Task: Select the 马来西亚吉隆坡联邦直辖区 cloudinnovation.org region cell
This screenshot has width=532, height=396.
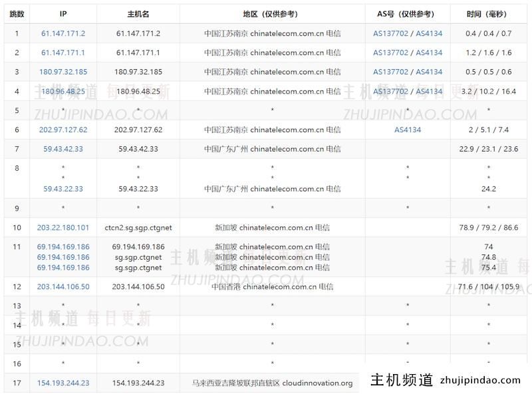Action: [272, 383]
